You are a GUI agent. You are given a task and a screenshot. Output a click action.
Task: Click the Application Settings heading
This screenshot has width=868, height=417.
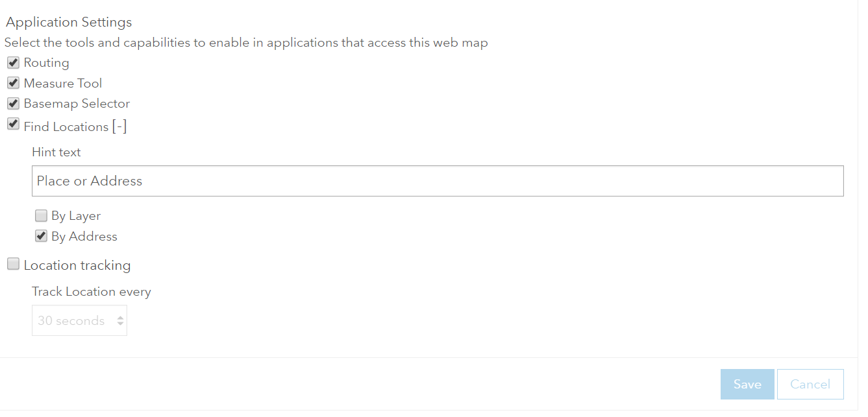69,22
